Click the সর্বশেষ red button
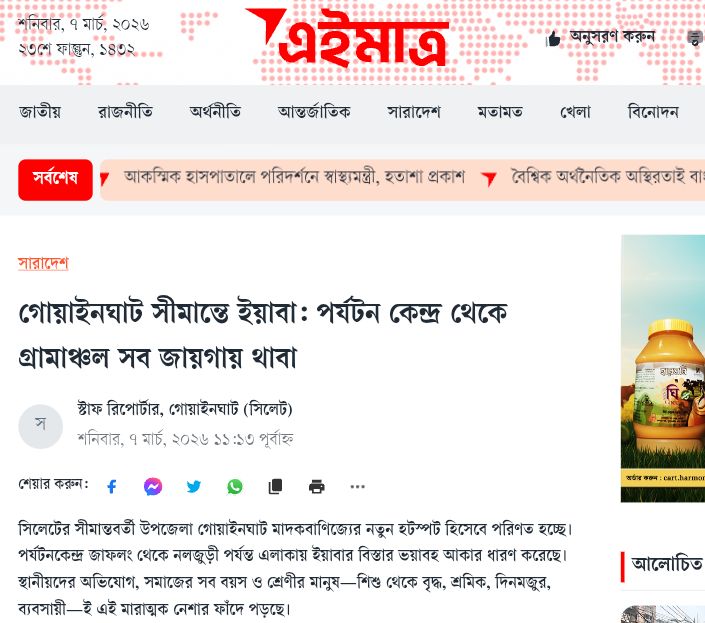Screen dimensions: 705x623 coord(55,180)
